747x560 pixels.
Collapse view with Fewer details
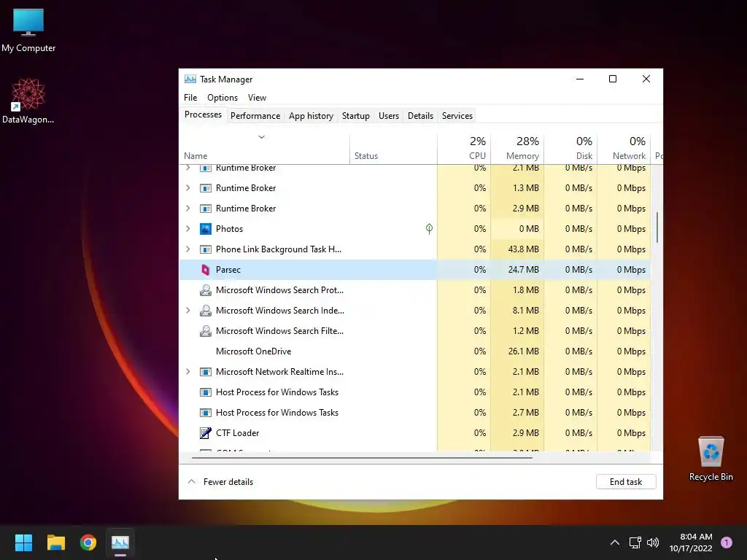point(220,482)
